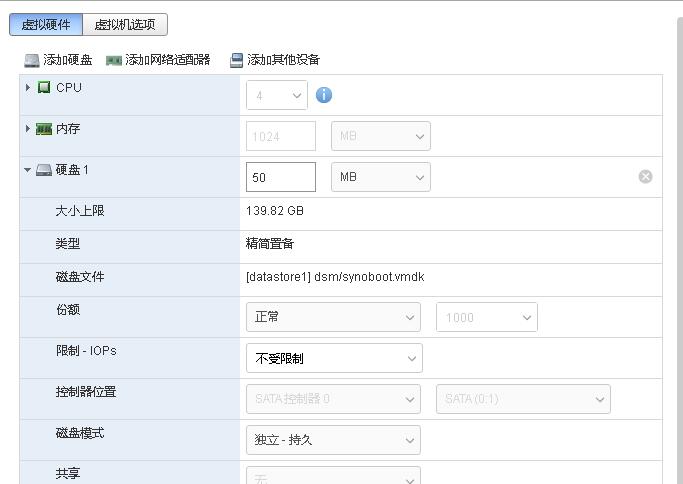Open the IOPs limit 不受限制 dropdown
The height and width of the screenshot is (484, 683).
(334, 358)
